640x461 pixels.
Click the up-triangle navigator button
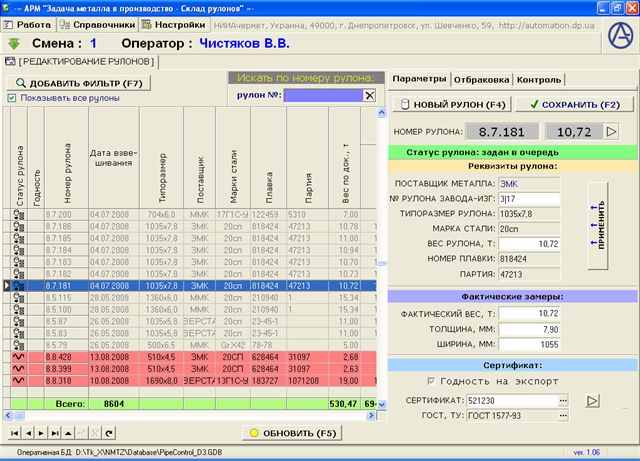click(x=68, y=433)
